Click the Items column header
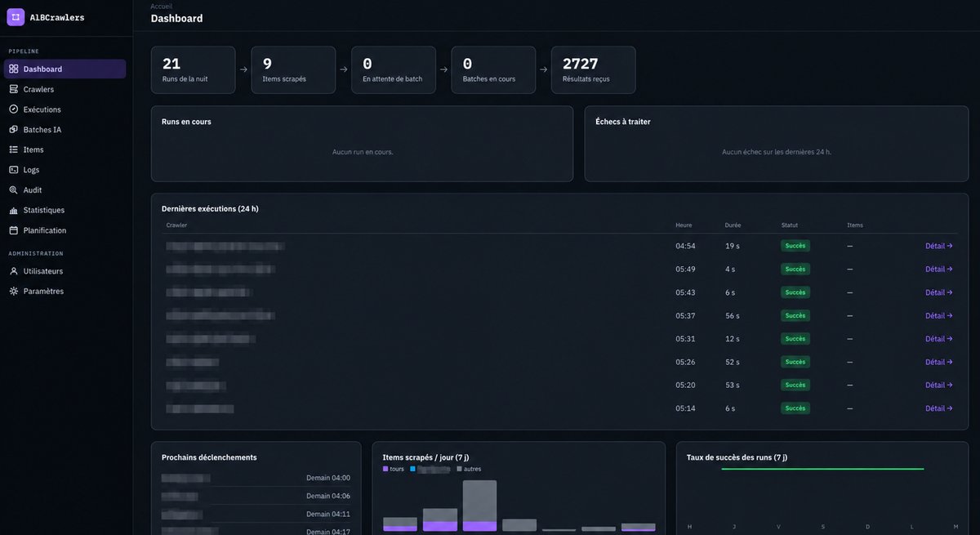980x535 pixels. click(x=855, y=225)
